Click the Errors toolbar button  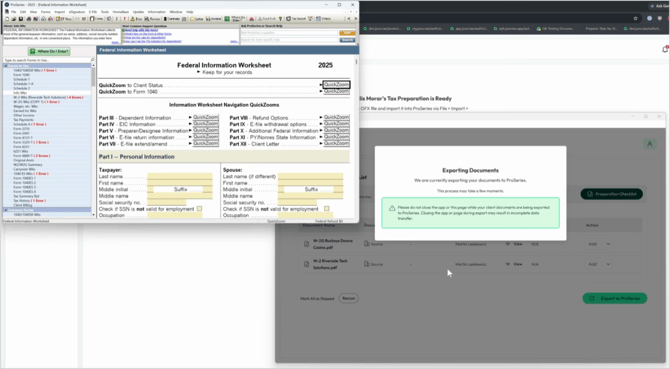click(x=136, y=19)
